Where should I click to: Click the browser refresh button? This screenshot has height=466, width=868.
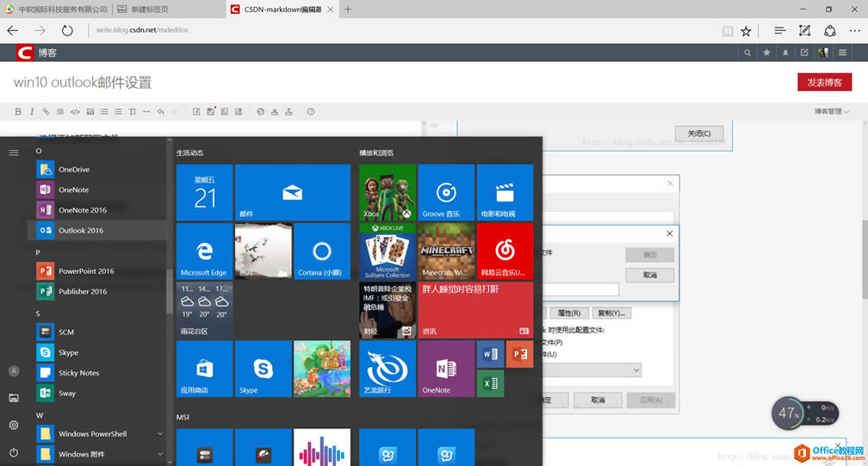pos(67,30)
